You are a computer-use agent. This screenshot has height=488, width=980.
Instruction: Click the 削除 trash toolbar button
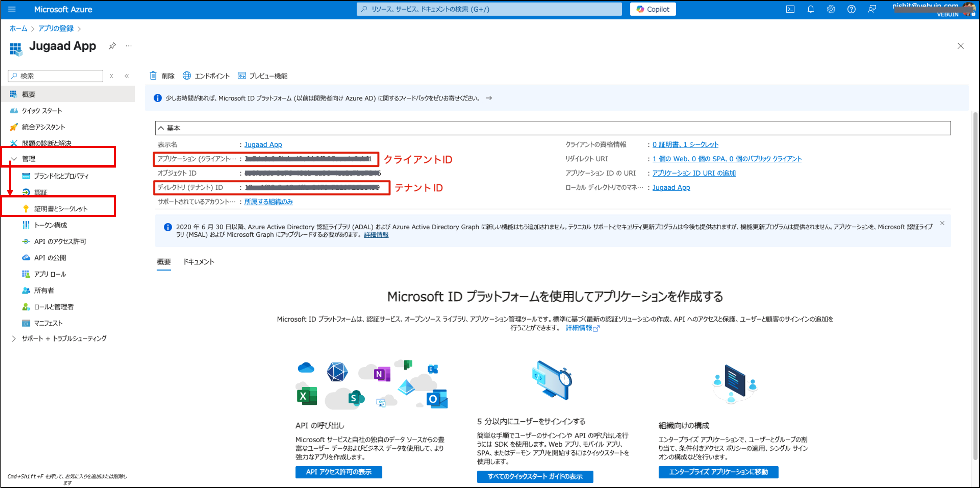(x=162, y=76)
